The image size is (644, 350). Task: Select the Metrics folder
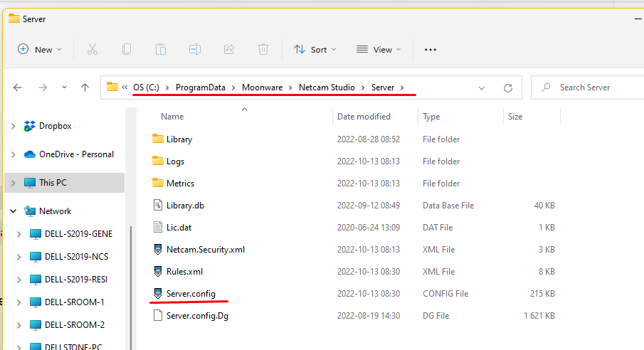(180, 184)
